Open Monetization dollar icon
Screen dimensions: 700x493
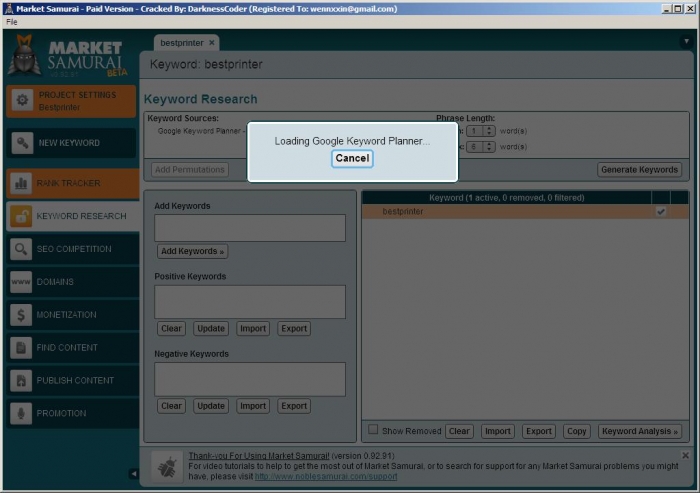(x=21, y=315)
